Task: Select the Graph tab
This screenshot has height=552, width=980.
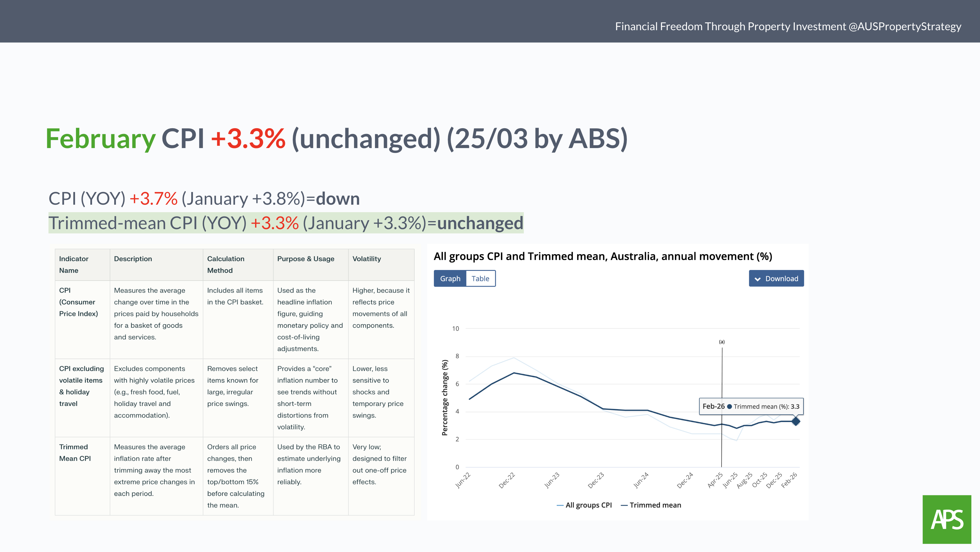Action: click(x=450, y=279)
